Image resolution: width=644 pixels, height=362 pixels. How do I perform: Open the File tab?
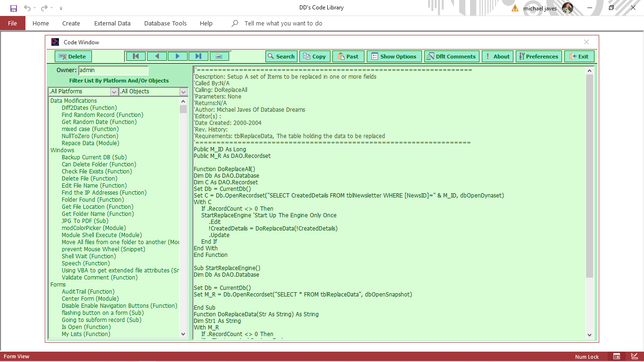pos(13,23)
